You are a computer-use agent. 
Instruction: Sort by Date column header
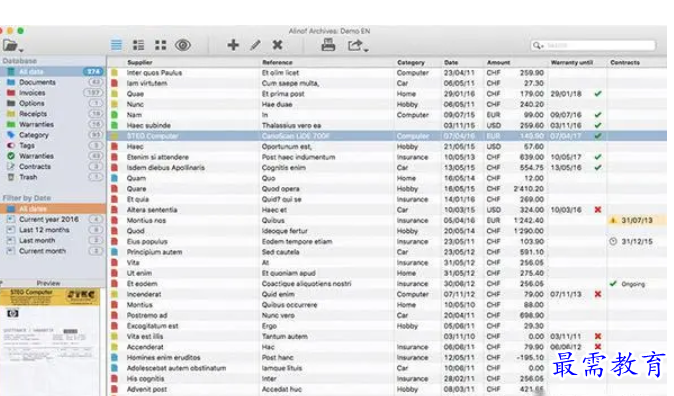451,62
